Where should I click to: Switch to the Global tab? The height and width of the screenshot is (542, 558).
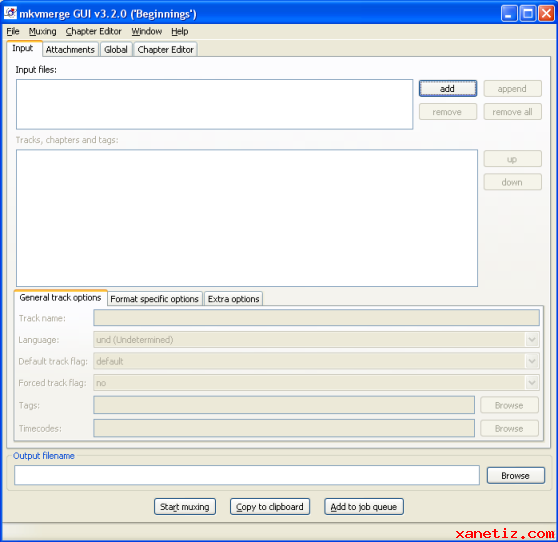click(x=116, y=49)
